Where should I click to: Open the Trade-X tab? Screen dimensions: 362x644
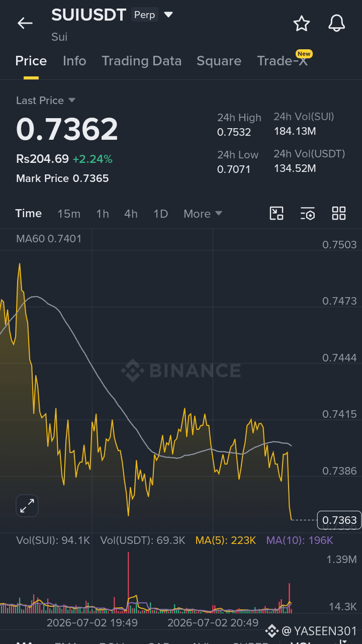coord(283,61)
